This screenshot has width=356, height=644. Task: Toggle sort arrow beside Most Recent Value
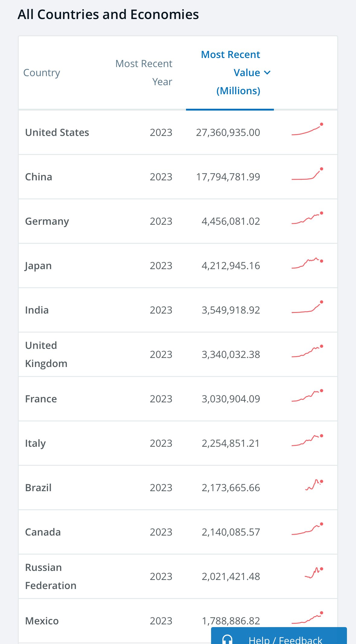pyautogui.click(x=267, y=72)
